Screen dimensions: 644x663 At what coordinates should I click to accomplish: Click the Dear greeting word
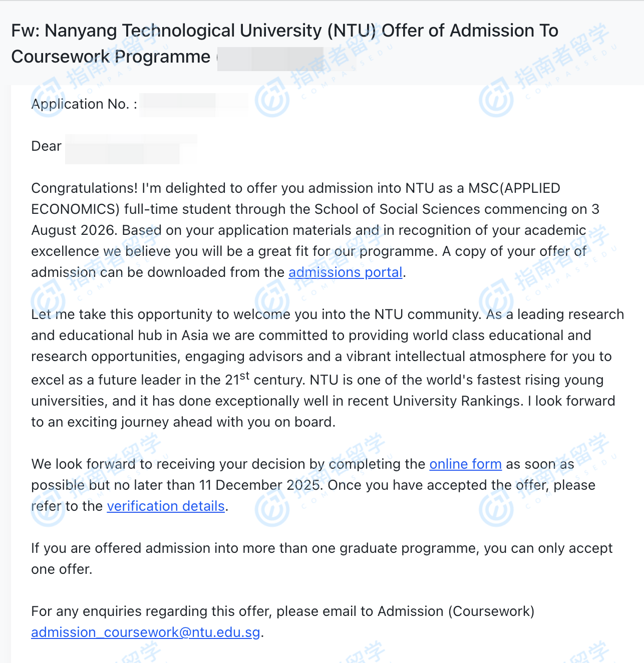(46, 146)
